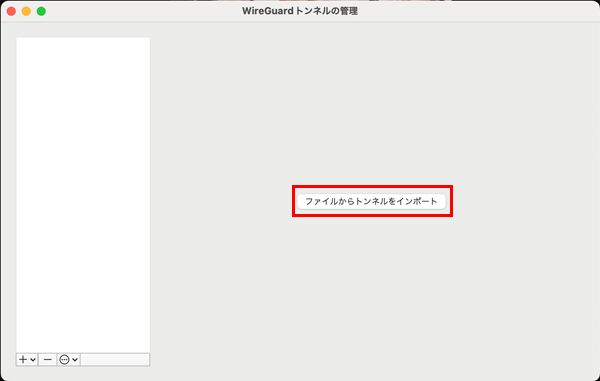
Task: Open the add tunnel plus dropdown
Action: tap(27, 360)
